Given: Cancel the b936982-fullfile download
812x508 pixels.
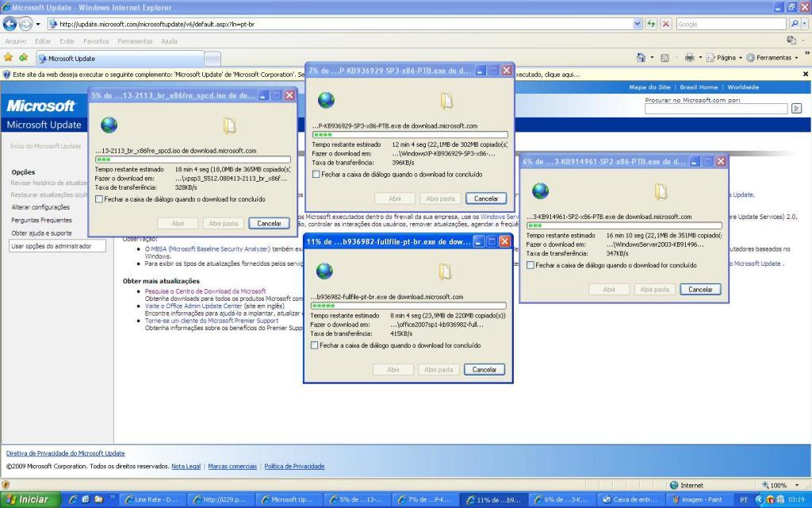Looking at the screenshot, I should click(x=485, y=370).
